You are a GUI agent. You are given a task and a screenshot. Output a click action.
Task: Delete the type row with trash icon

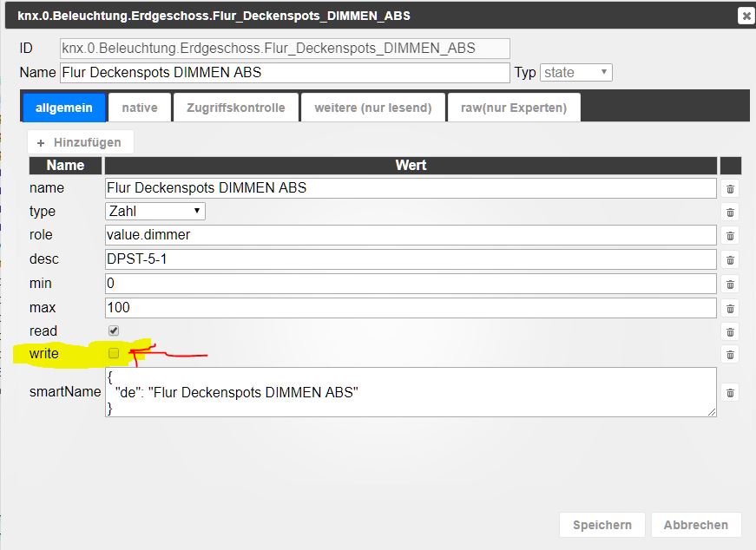coord(731,213)
